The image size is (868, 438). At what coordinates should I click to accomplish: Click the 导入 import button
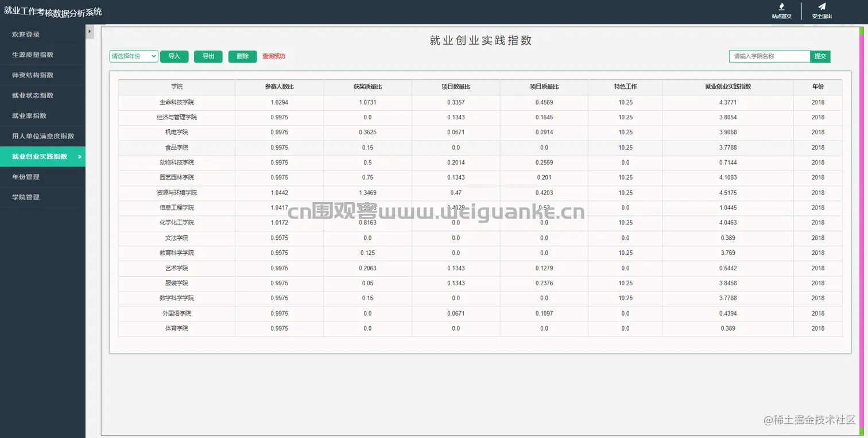175,56
